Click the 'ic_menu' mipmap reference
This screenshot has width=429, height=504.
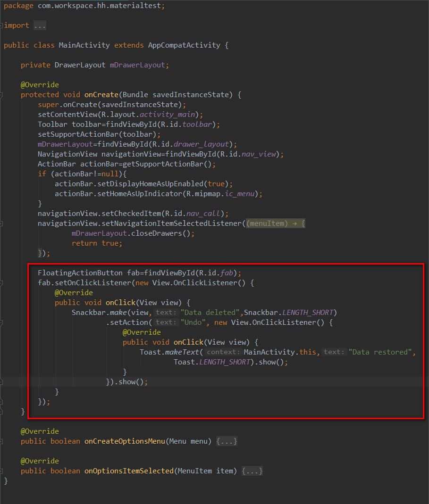click(239, 194)
